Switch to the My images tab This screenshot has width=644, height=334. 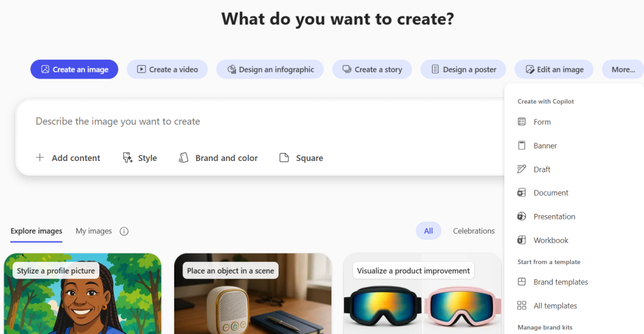[x=94, y=231]
